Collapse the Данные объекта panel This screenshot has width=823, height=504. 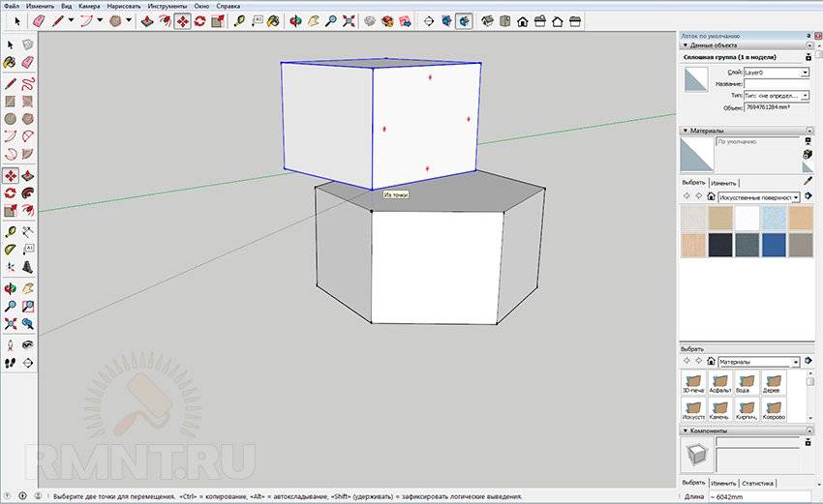pyautogui.click(x=685, y=45)
